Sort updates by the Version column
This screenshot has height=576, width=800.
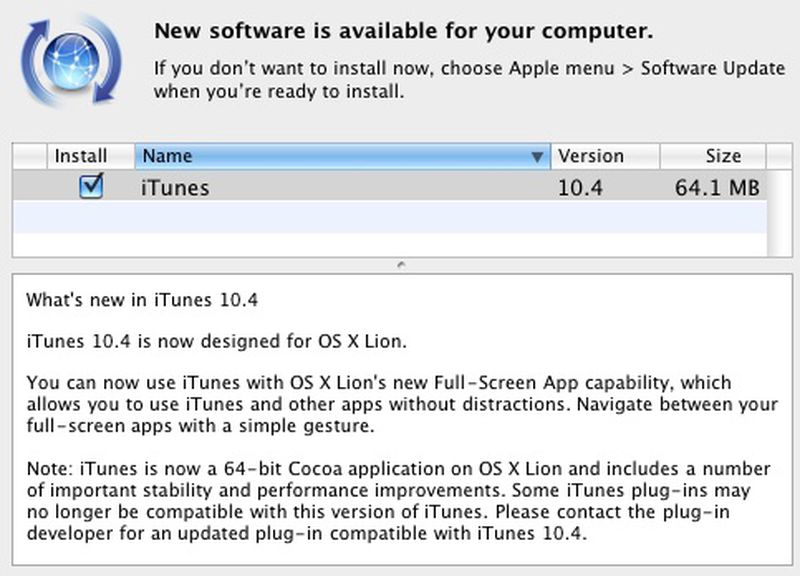tap(590, 156)
